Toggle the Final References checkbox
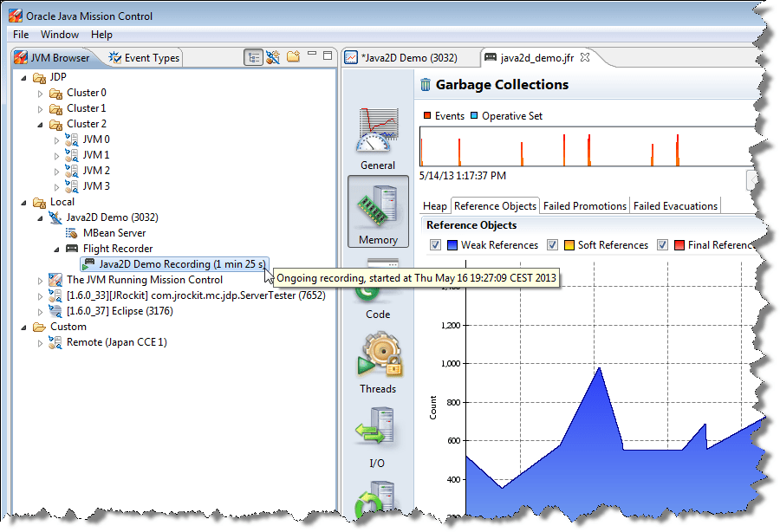The width and height of the screenshot is (780, 532). pos(664,245)
